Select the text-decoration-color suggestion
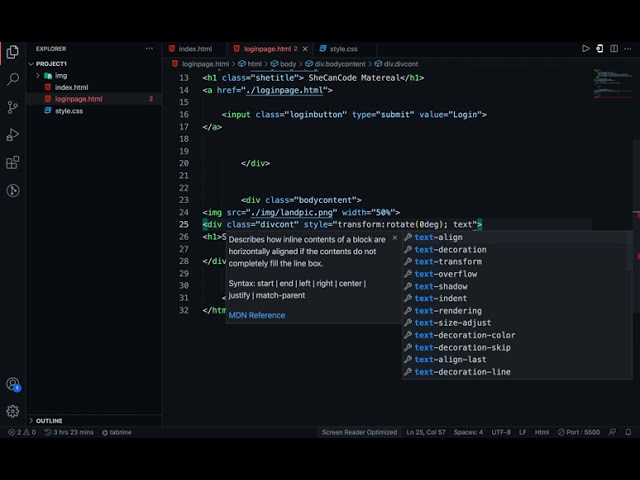640x480 pixels. pos(516,335)
